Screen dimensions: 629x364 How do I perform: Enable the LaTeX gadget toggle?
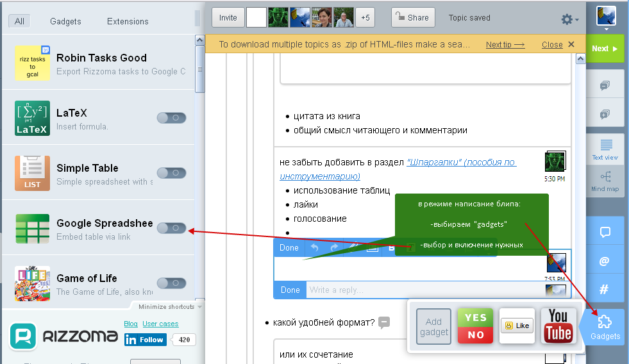[172, 118]
